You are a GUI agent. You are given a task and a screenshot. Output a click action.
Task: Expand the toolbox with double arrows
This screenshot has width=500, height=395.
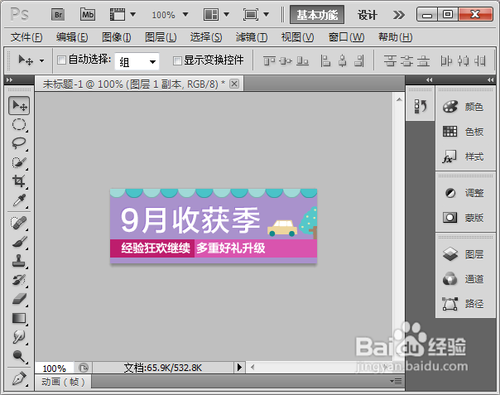9,80
